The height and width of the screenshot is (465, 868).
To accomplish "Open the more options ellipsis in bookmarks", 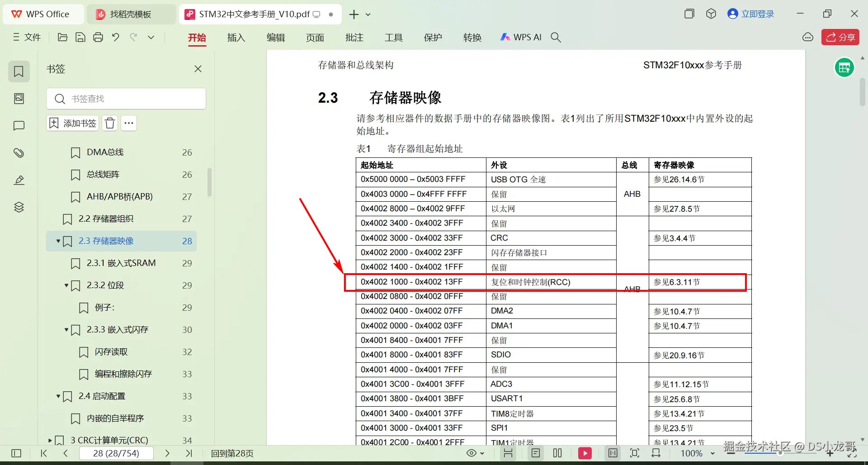I will tap(129, 123).
